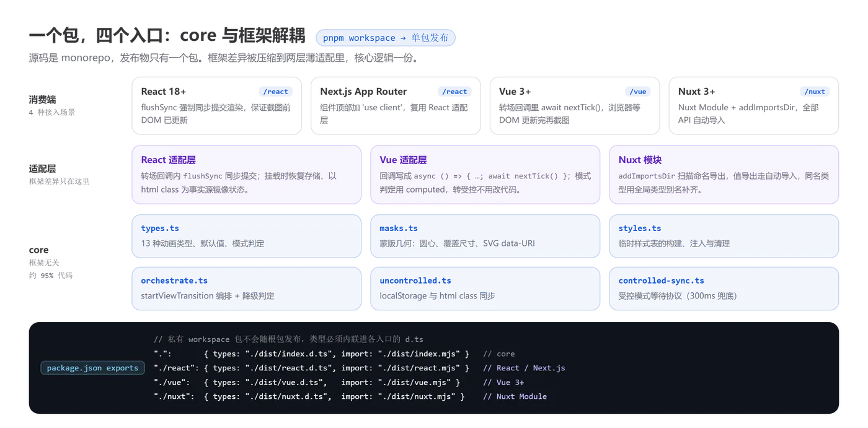Click the '4 种接入场景' caption
Image resolution: width=868 pixels, height=428 pixels.
pyautogui.click(x=52, y=113)
